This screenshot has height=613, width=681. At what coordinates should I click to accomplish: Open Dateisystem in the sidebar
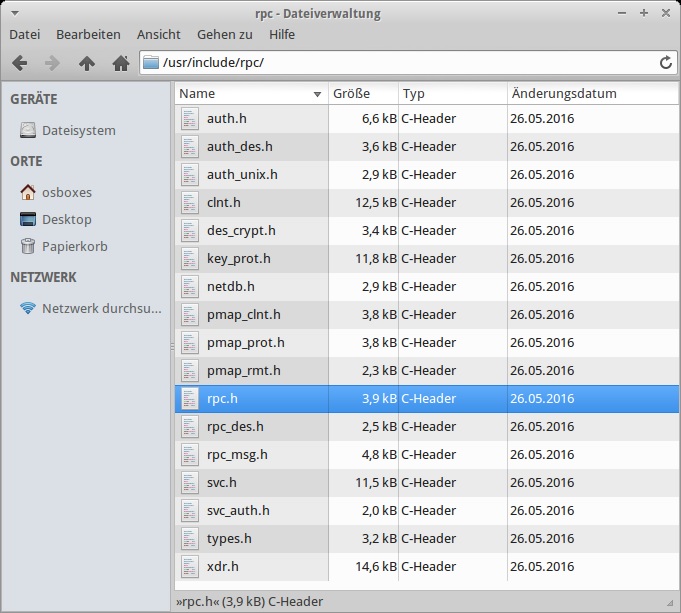tap(78, 130)
